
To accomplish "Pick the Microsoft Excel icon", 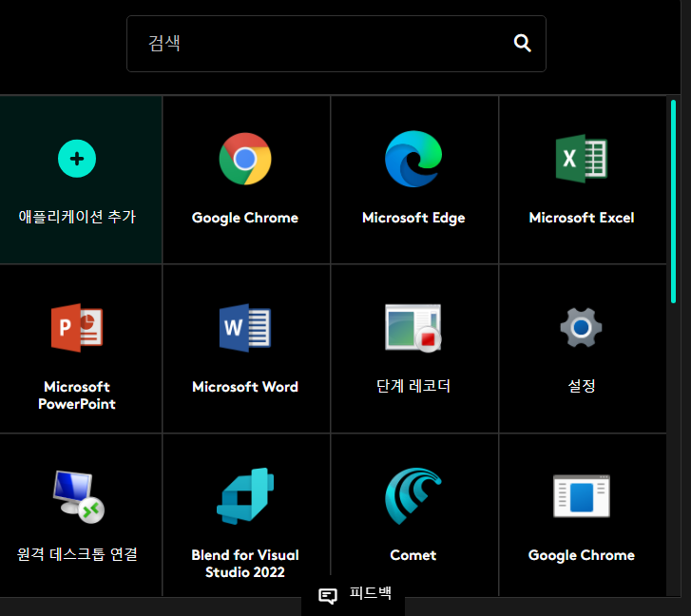I will [x=581, y=159].
